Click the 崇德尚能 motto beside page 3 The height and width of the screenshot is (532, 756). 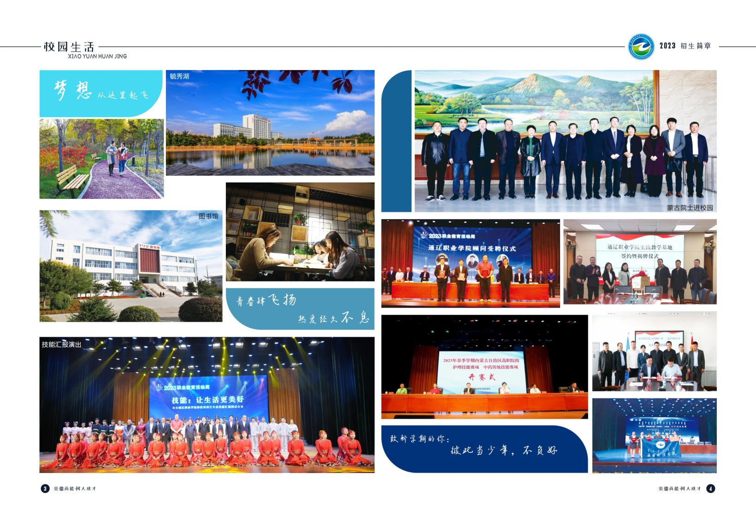pos(75,489)
